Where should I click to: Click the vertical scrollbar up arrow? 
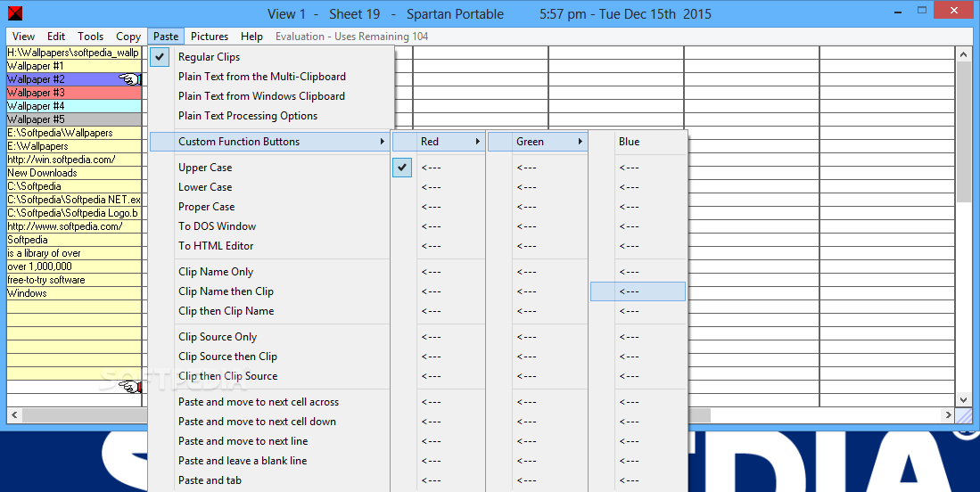964,54
